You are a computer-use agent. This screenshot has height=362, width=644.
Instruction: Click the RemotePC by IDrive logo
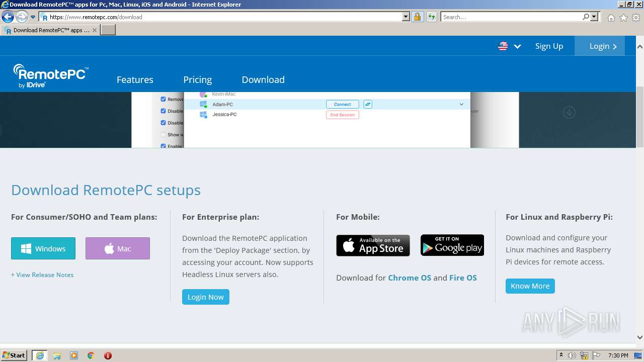click(50, 76)
